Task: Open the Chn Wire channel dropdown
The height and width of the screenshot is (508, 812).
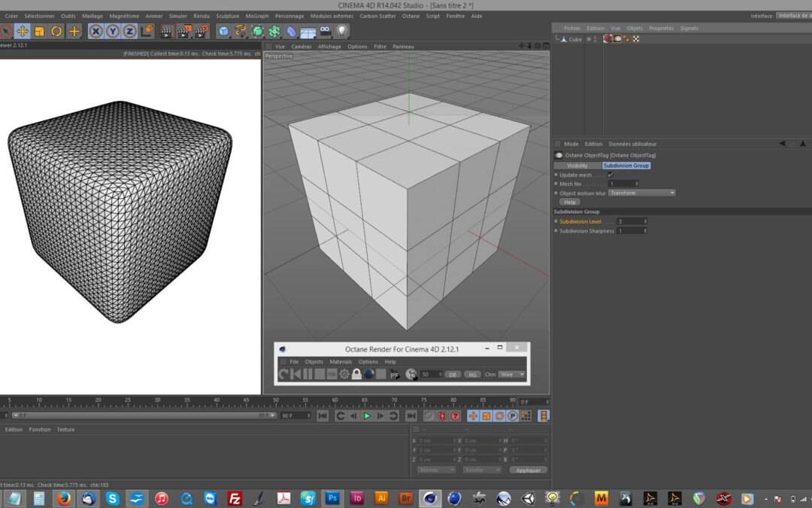Action: [x=511, y=374]
